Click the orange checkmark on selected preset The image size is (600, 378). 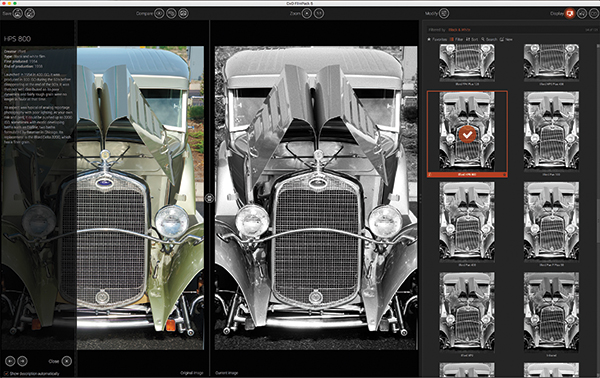(x=467, y=135)
